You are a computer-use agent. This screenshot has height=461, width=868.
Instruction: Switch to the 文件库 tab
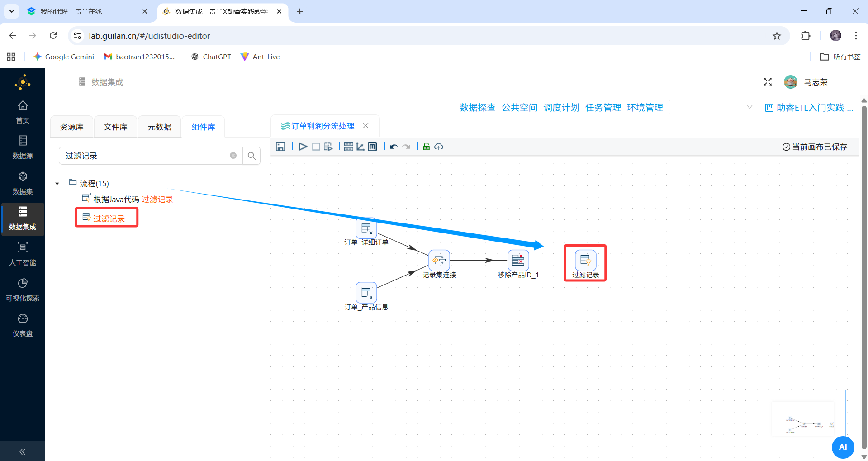tap(115, 127)
